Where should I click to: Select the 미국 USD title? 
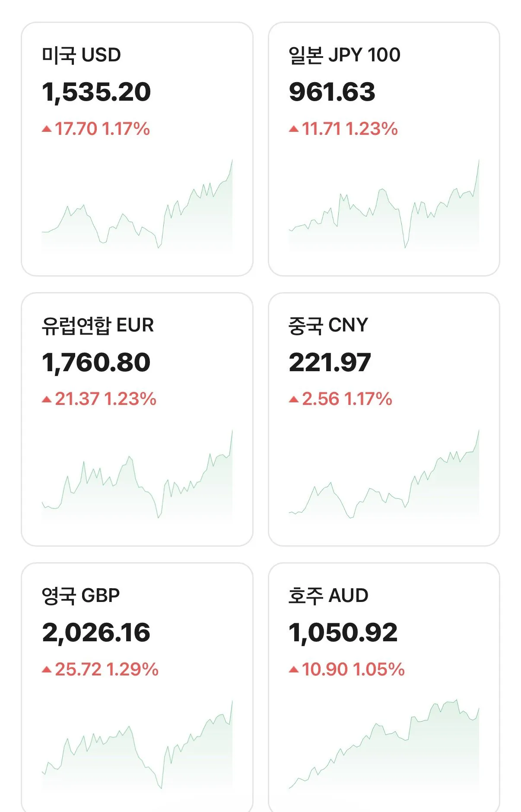coord(81,55)
